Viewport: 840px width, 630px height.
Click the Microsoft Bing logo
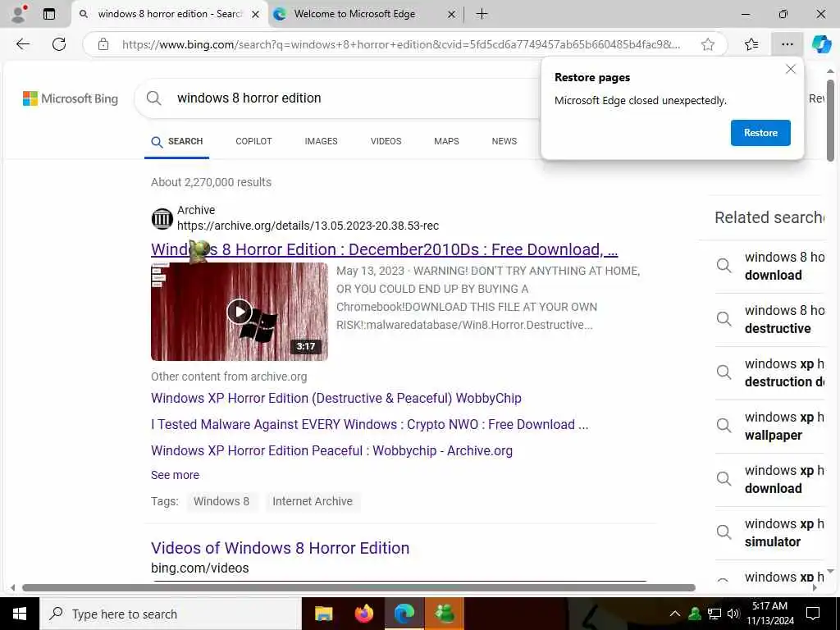(x=71, y=98)
